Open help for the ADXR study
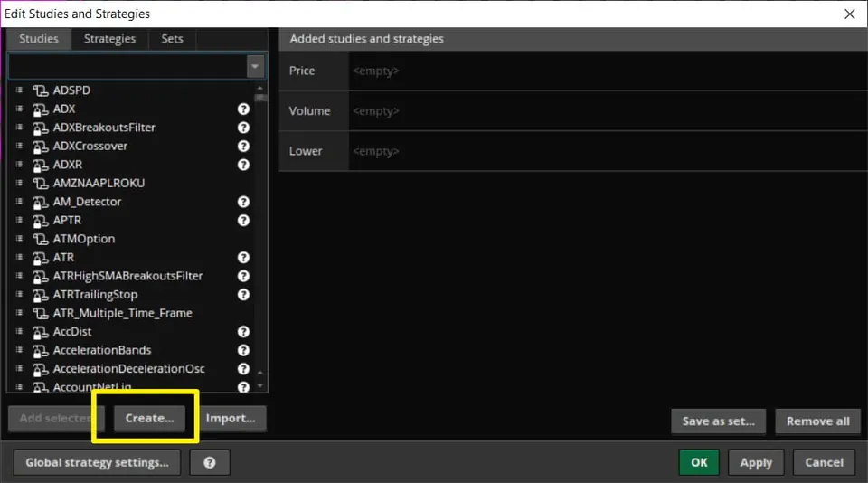 pos(243,165)
